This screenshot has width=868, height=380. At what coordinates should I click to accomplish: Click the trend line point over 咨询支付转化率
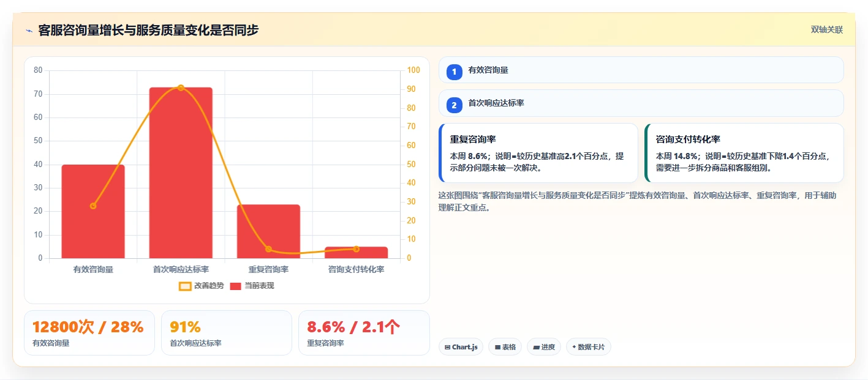point(356,249)
